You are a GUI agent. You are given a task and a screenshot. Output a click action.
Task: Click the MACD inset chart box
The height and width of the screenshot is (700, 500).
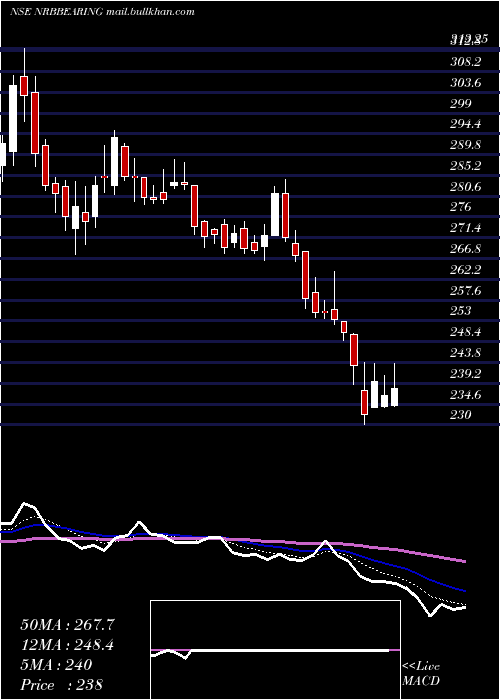275,650
